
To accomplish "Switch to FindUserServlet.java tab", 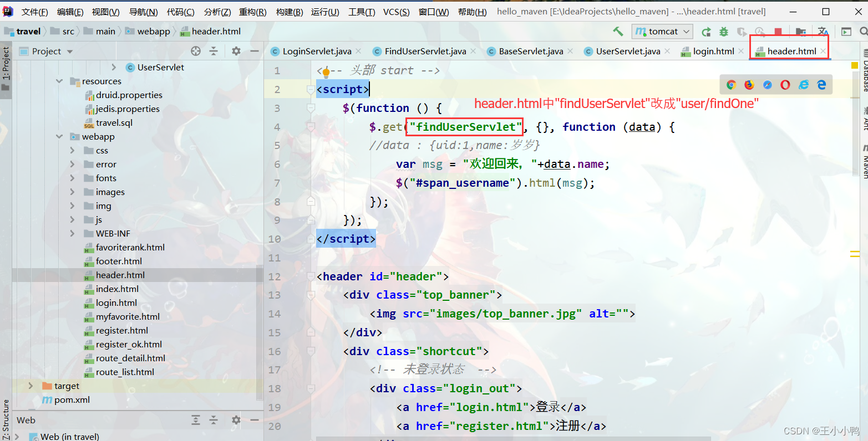I will pos(425,51).
